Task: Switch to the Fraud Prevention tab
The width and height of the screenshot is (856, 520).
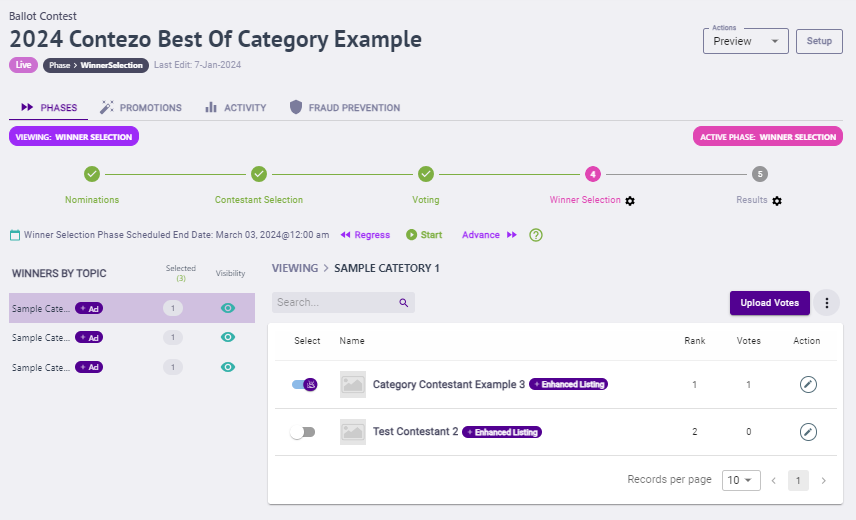Action: 345,107
